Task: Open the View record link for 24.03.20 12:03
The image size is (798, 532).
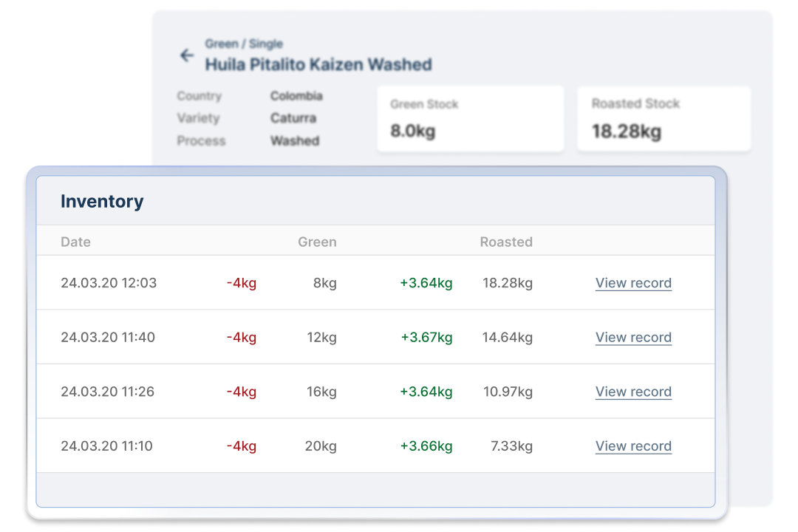Action: point(633,283)
